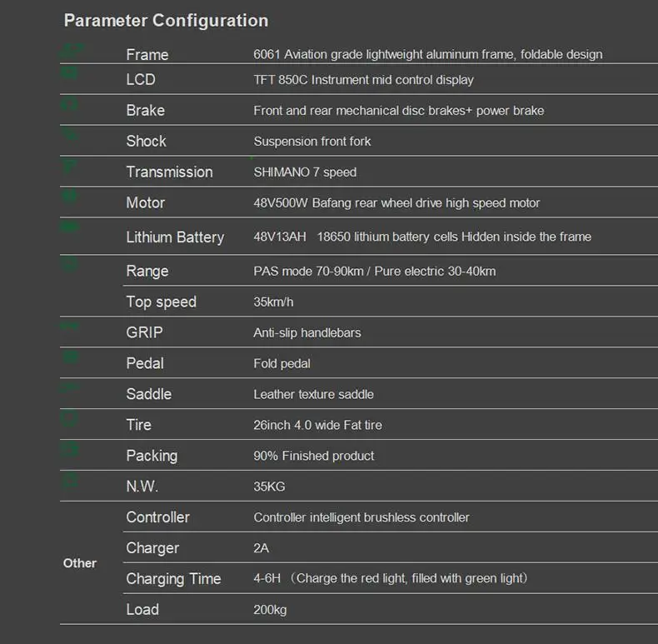Click the Lithium Battery row green icon
Image resolution: width=658 pixels, height=644 pixels.
click(x=70, y=228)
